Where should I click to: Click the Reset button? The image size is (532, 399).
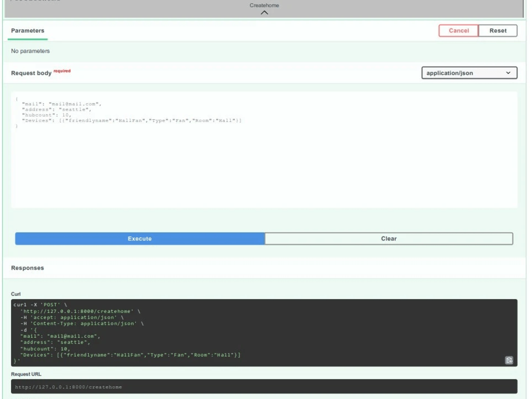[498, 30]
